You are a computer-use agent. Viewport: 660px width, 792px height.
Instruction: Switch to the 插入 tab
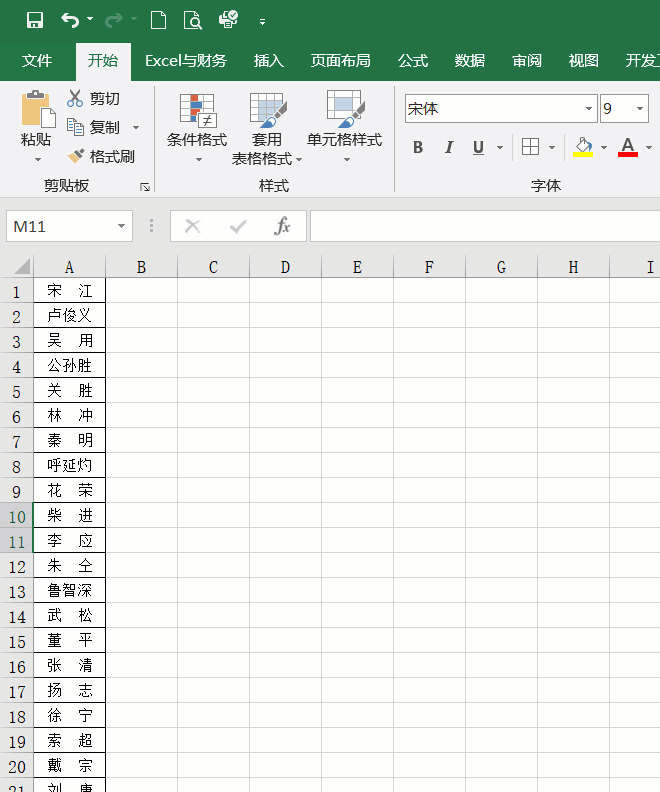click(269, 61)
